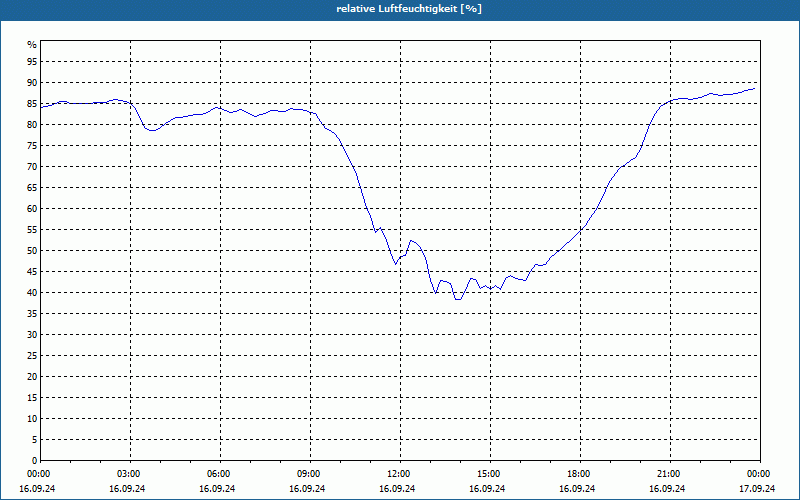Click the y-axis value 95
The height and width of the screenshot is (500, 800).
coord(32,62)
